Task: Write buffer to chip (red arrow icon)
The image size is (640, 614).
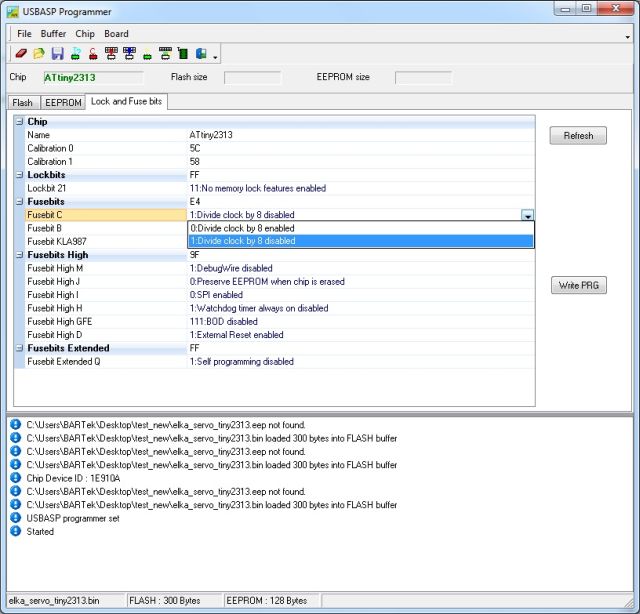Action: point(111,54)
